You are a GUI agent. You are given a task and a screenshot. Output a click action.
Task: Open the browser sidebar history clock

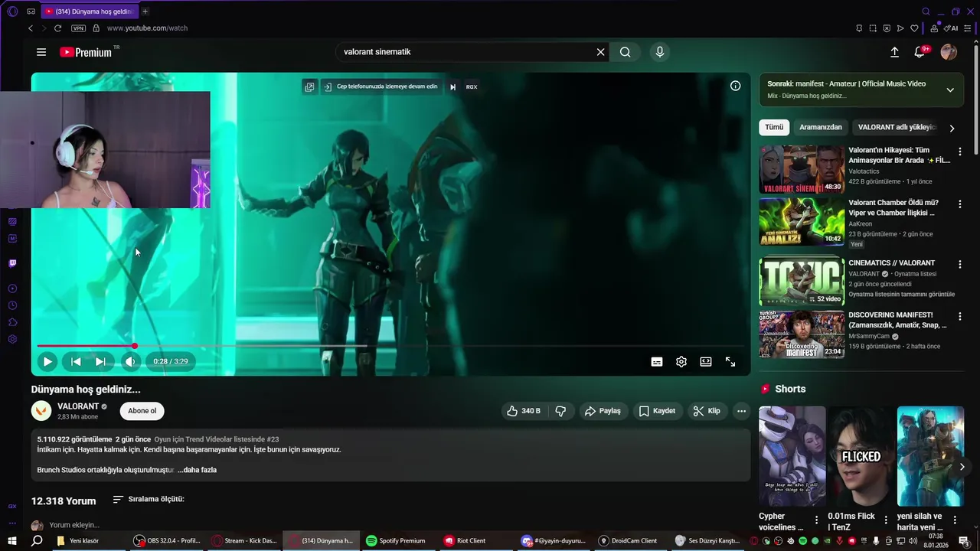click(x=12, y=305)
